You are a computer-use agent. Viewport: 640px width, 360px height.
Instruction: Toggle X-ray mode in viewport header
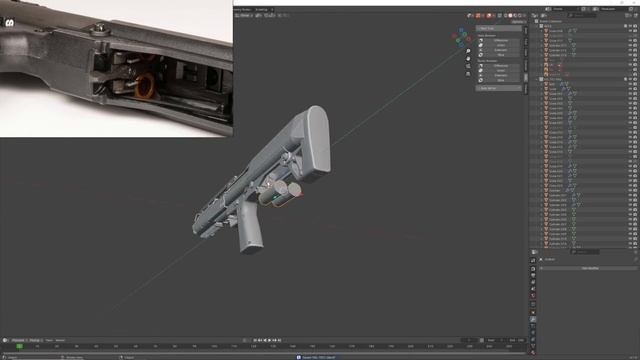pos(500,16)
